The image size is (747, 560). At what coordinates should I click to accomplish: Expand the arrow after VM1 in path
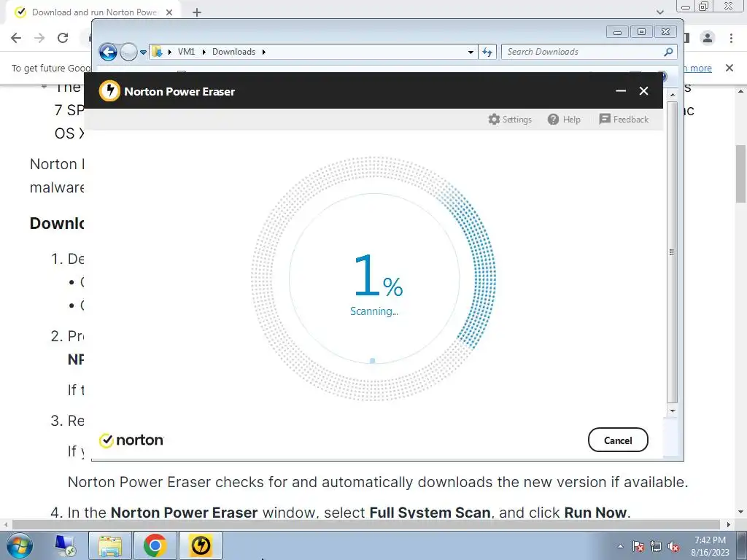(204, 52)
